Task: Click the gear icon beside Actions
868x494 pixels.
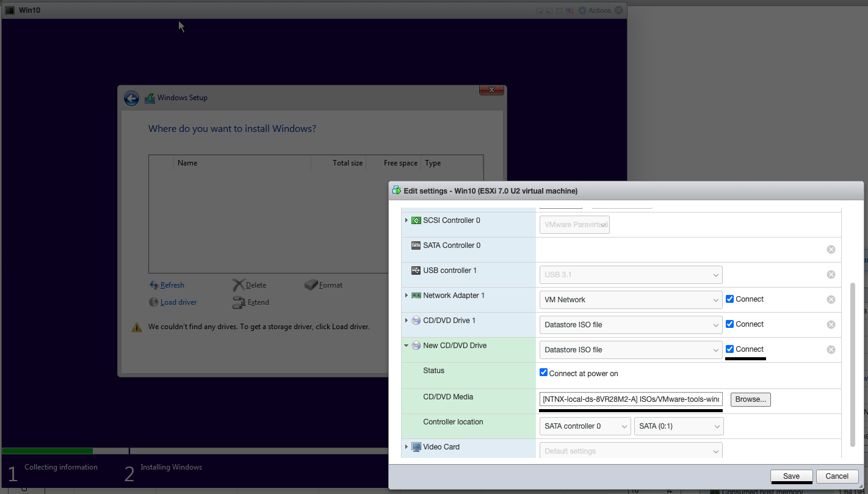Action: pyautogui.click(x=582, y=10)
